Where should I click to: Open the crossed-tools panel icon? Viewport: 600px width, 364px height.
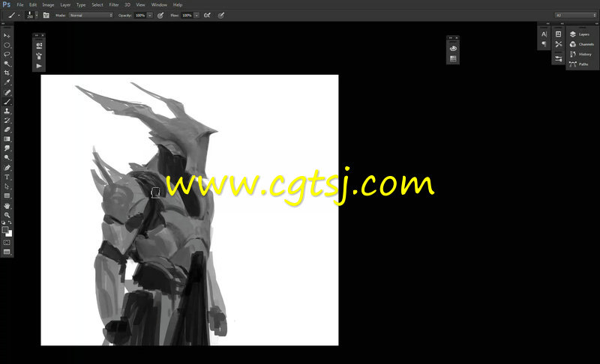tap(558, 44)
